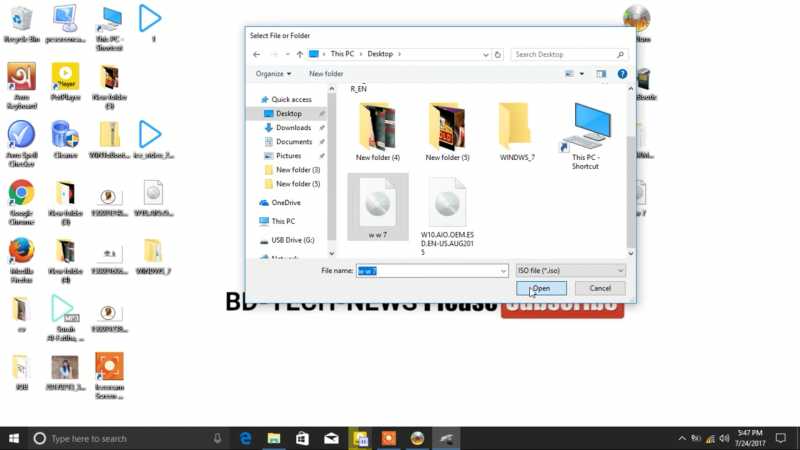Open the ISO file type filter dropdown
The height and width of the screenshot is (450, 800).
(570, 270)
